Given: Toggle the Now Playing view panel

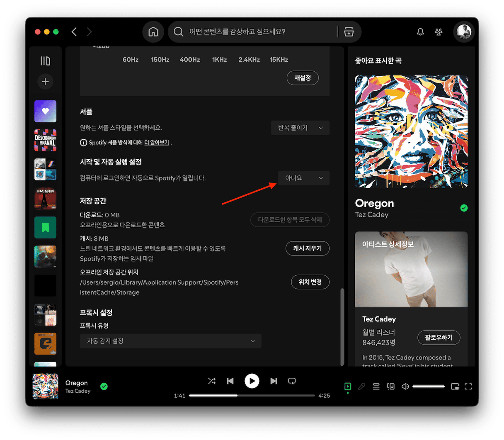Looking at the screenshot, I should coord(348,387).
